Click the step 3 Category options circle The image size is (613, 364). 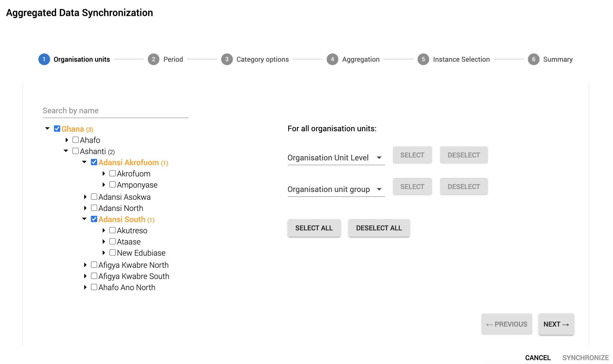tap(227, 59)
